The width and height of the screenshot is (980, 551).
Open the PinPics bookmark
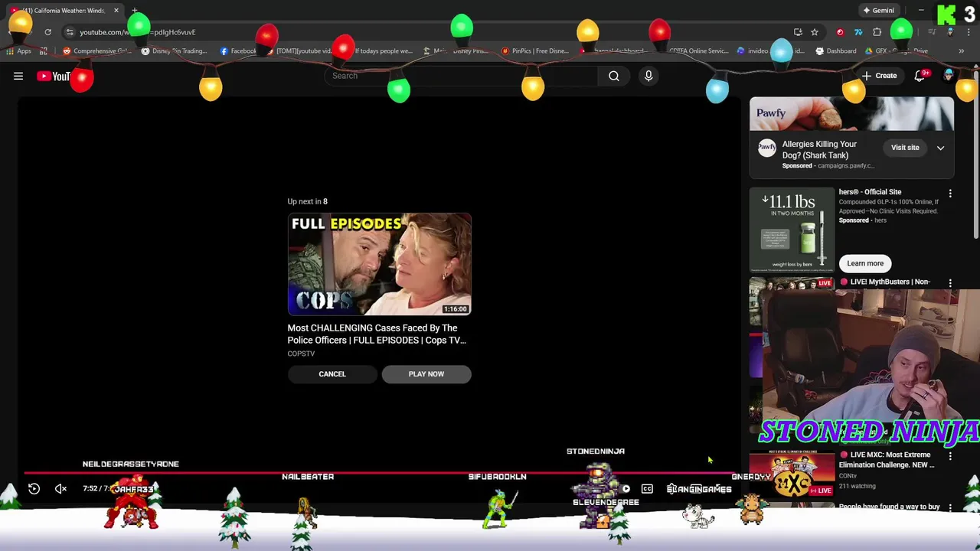tap(535, 51)
